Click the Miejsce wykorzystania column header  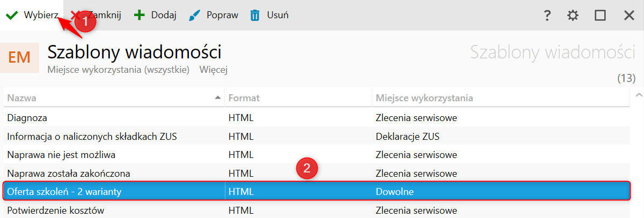(x=424, y=98)
